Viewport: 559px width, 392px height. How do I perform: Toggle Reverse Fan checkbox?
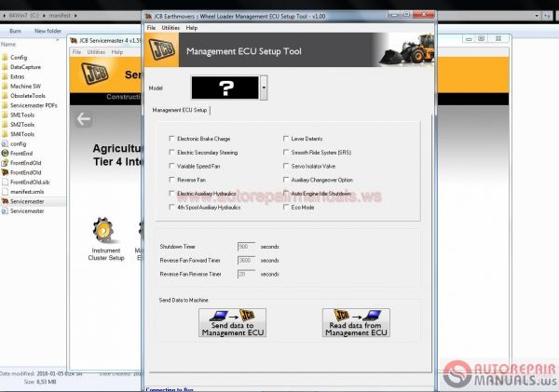click(x=171, y=180)
